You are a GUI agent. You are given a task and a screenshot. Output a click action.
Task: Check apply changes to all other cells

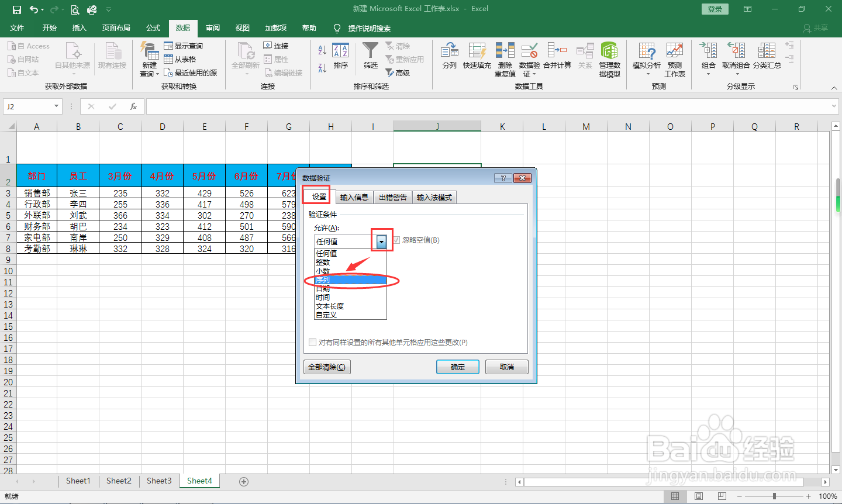coord(313,343)
